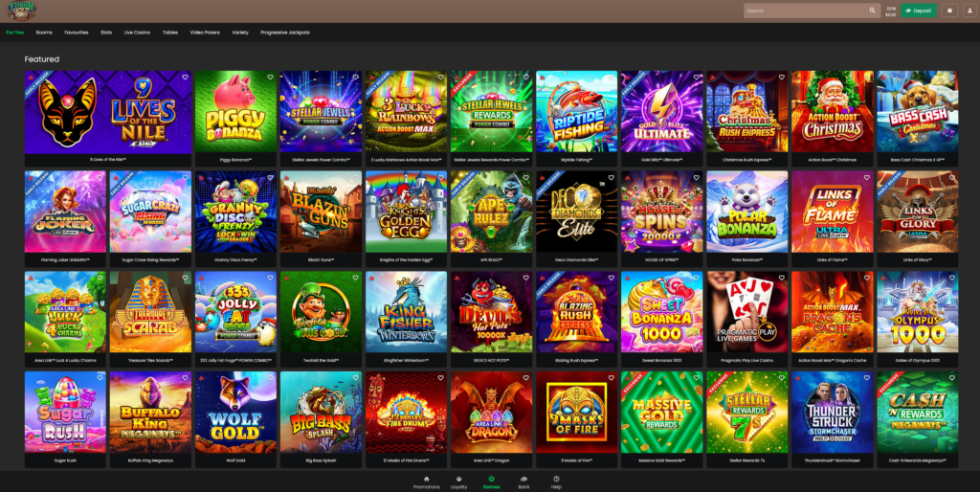This screenshot has width=980, height=492.
Task: Launch Christmas Rush Express game
Action: pyautogui.click(x=746, y=119)
